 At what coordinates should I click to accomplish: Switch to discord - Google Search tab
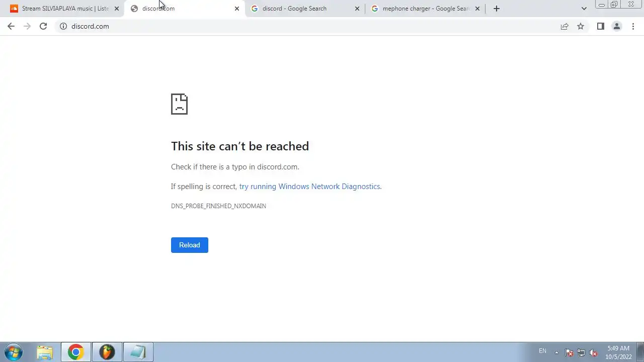(305, 9)
